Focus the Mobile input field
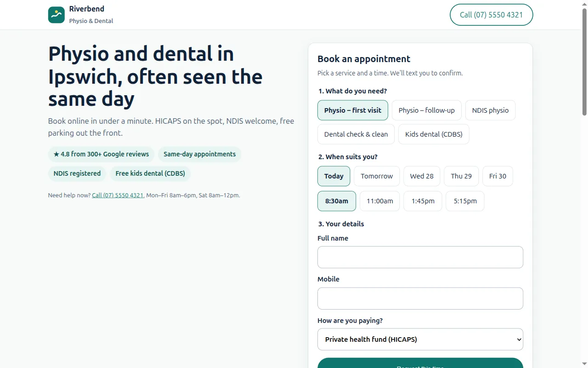This screenshot has width=588, height=368. point(420,299)
